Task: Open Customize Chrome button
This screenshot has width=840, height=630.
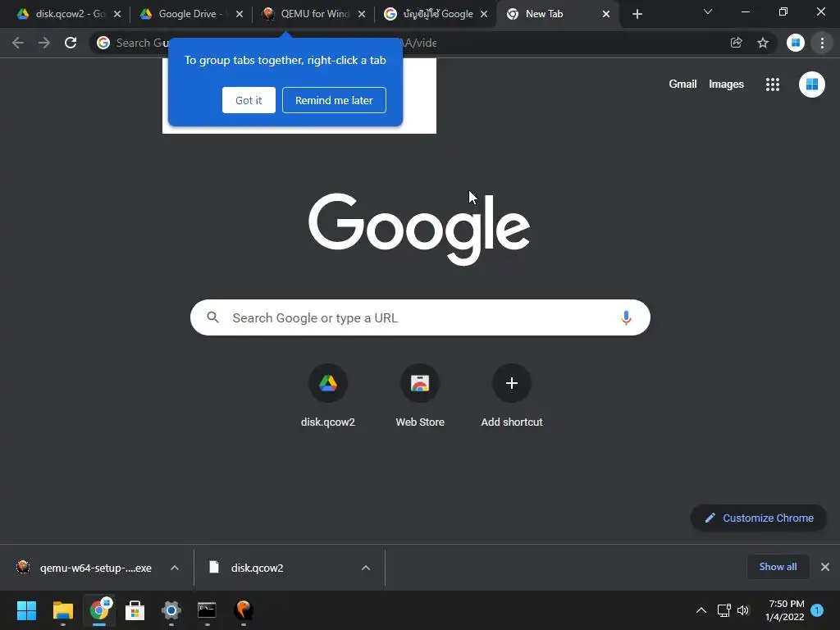Action: 759,518
